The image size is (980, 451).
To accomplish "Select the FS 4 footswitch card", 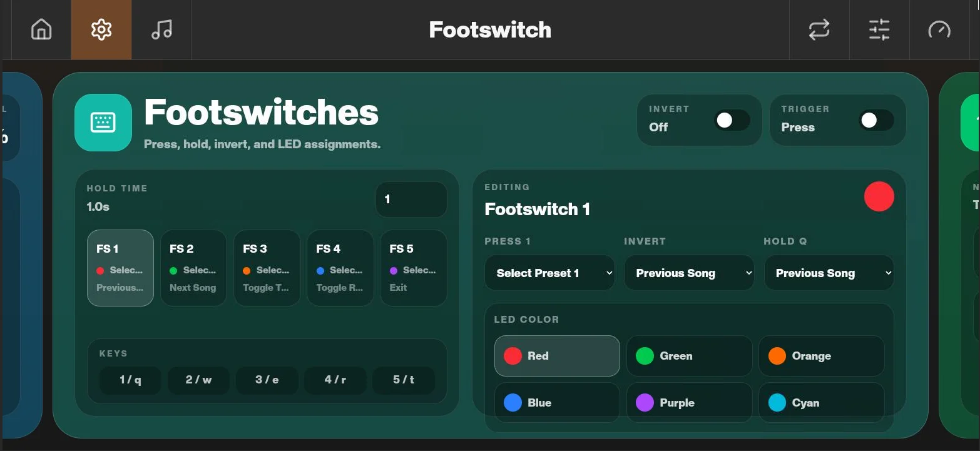I will tap(340, 268).
